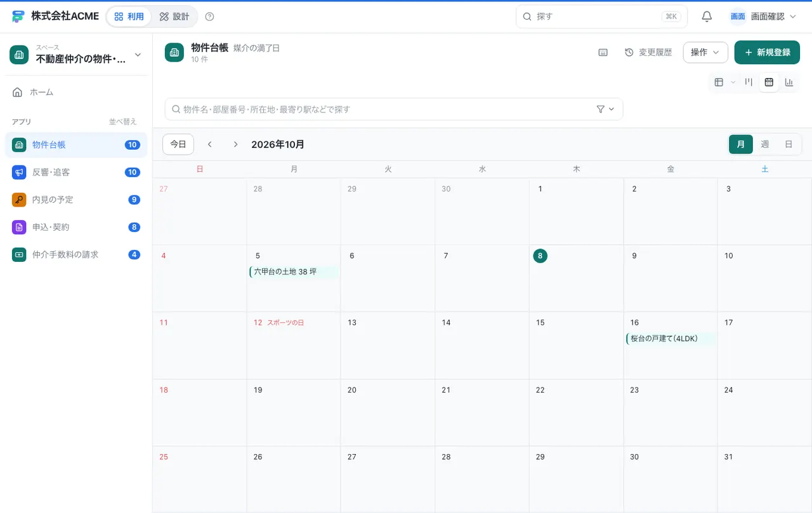Go to next month arrow

click(235, 145)
